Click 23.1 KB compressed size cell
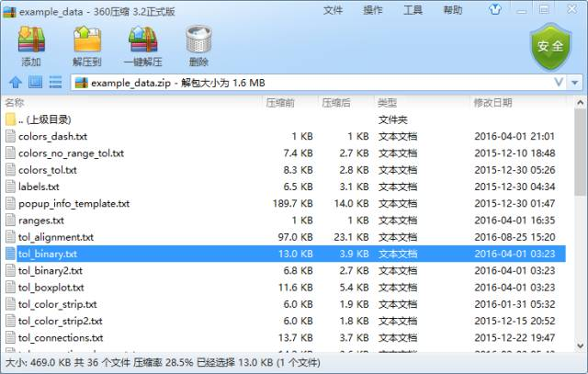The width and height of the screenshot is (588, 374). pos(351,237)
